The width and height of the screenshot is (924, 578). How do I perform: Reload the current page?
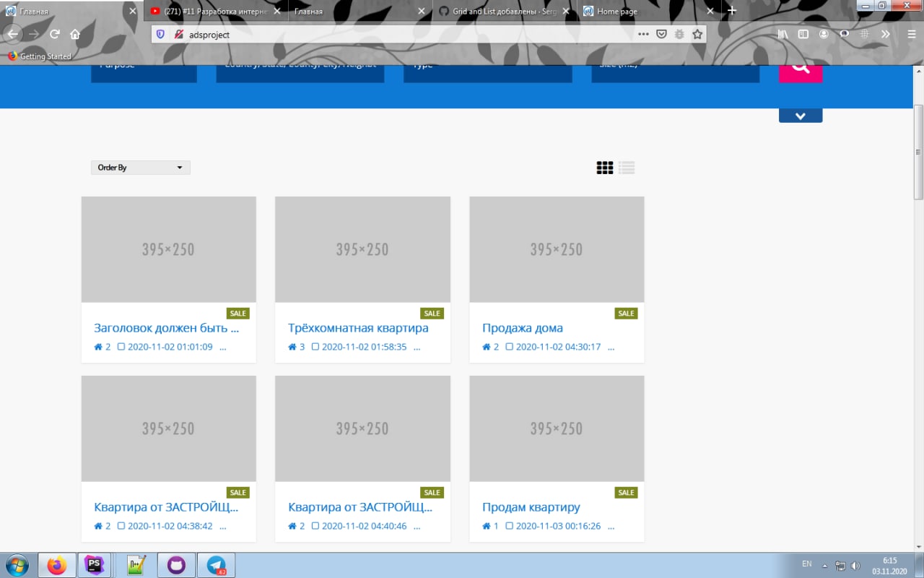tap(55, 34)
